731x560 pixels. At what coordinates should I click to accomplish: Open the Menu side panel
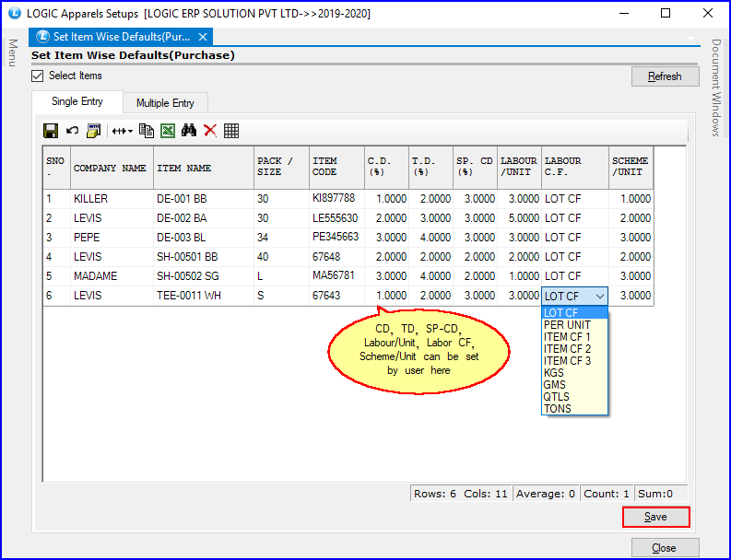13,52
